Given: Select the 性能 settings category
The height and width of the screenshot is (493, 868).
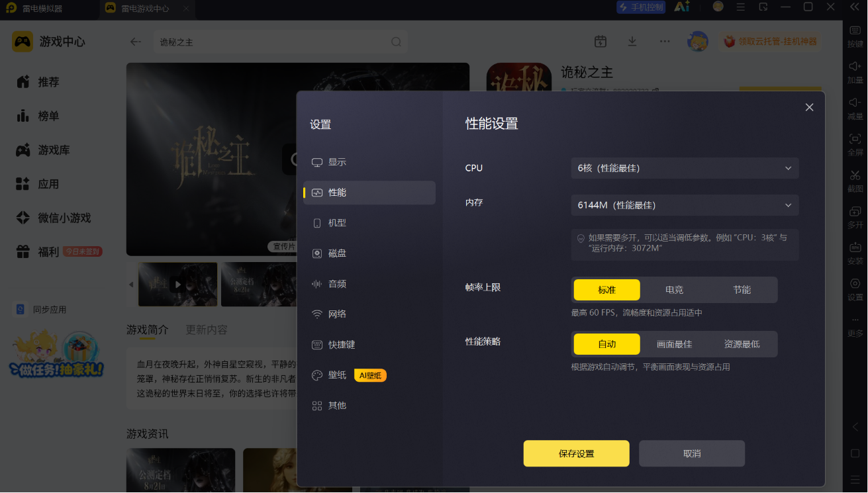Looking at the screenshot, I should (369, 193).
